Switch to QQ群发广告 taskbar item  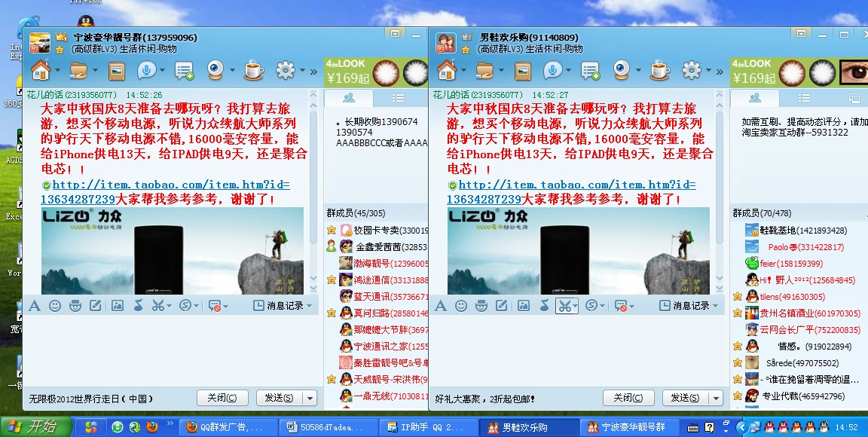pyautogui.click(x=229, y=427)
